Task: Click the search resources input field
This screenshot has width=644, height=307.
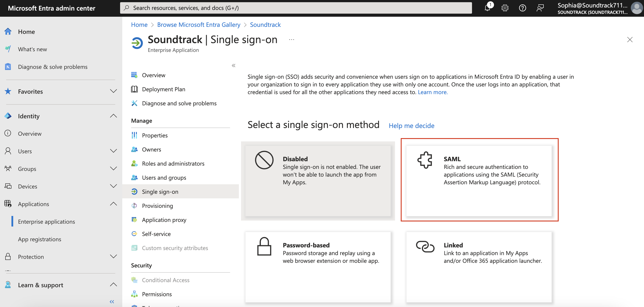Action: click(296, 8)
